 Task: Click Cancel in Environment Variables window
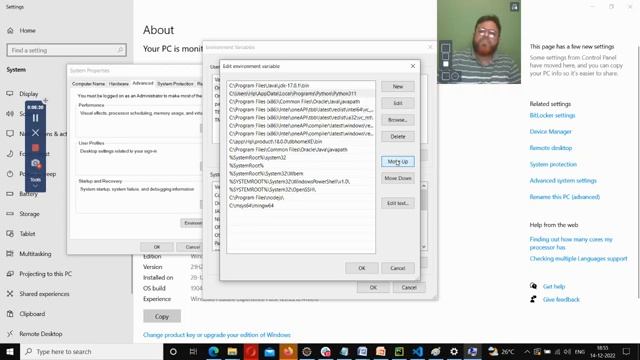pyautogui.click(x=409, y=287)
